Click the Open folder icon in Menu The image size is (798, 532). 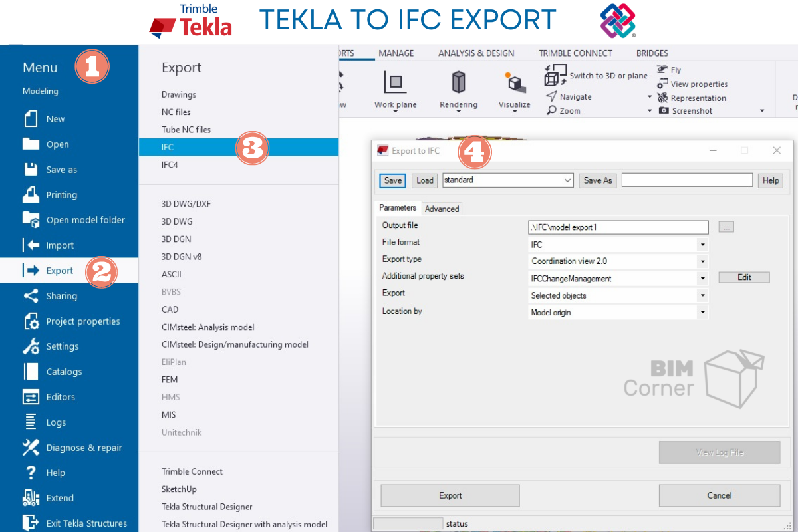tap(31, 144)
